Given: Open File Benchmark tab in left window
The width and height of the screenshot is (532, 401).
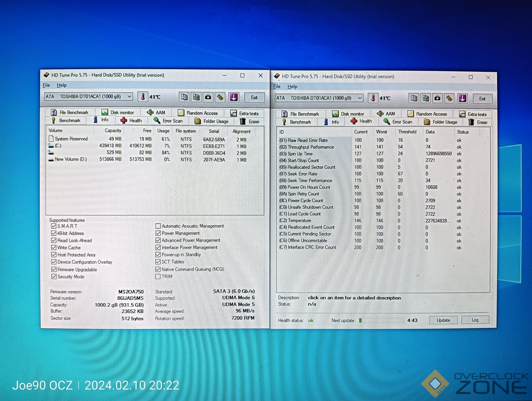Looking at the screenshot, I should coord(70,112).
